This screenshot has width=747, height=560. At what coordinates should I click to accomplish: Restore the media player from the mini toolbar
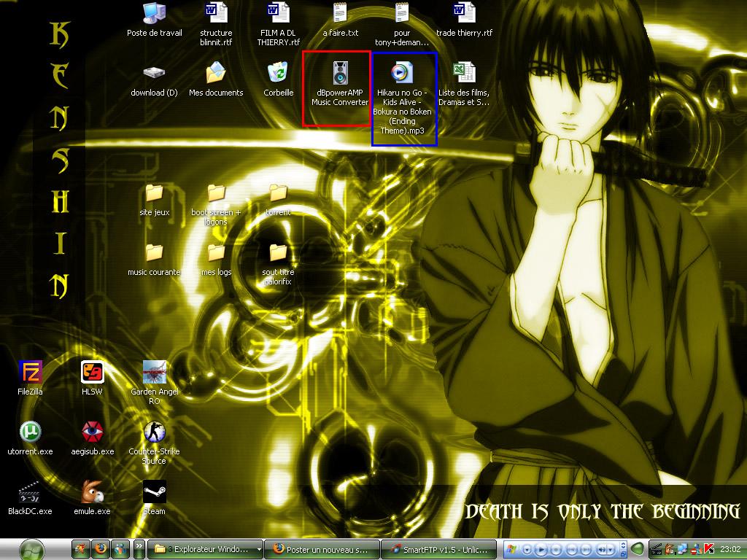pos(624,554)
